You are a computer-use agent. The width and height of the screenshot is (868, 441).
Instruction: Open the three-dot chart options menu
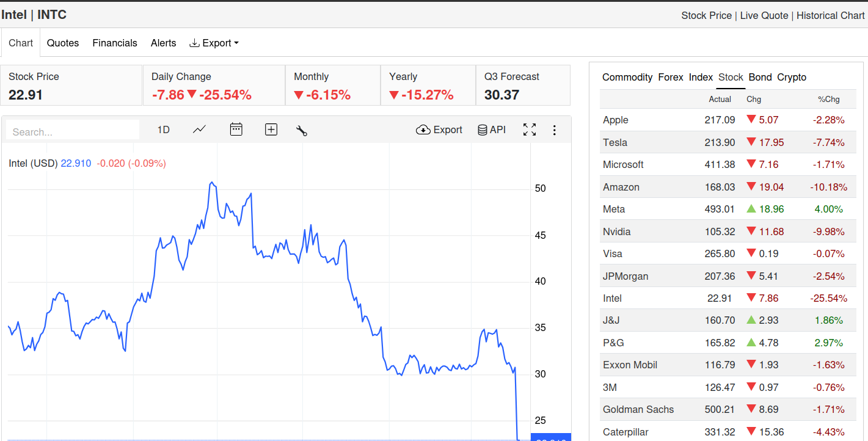[x=555, y=129]
